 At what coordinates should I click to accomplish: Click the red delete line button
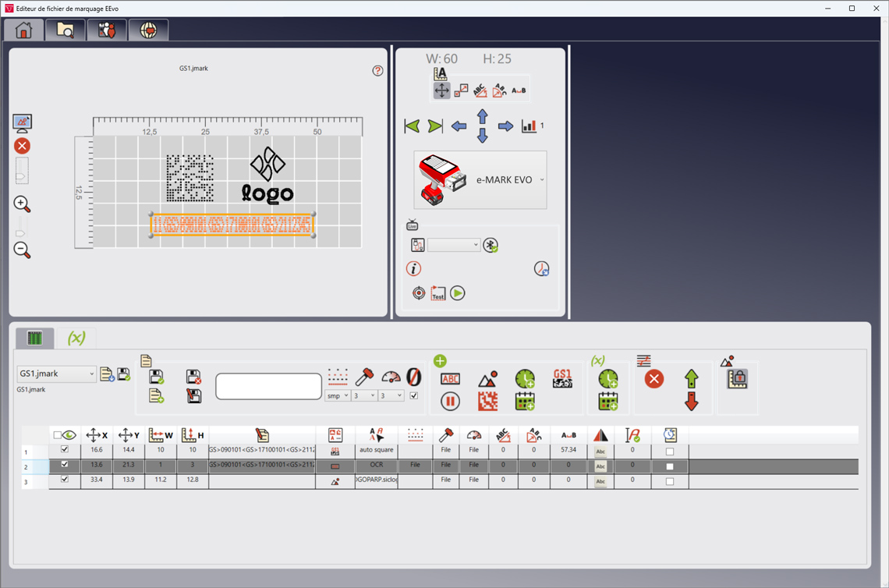point(653,379)
